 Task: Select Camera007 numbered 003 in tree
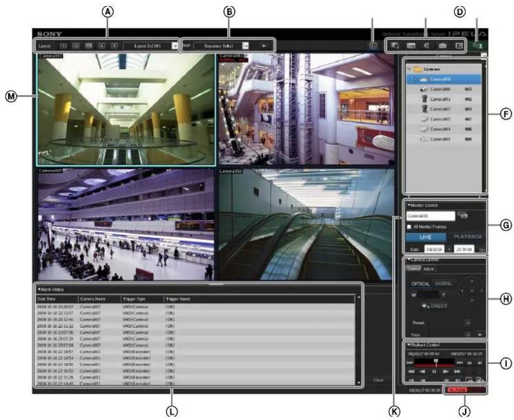[444, 109]
